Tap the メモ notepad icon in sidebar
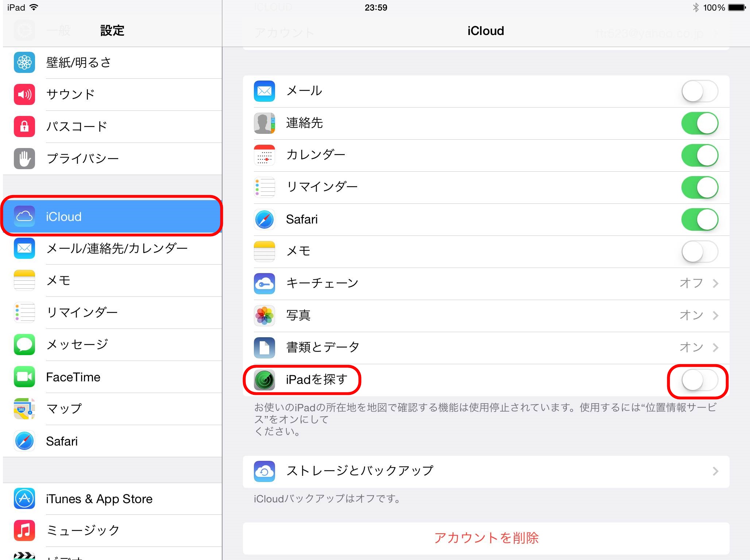The height and width of the screenshot is (560, 750). [24, 280]
